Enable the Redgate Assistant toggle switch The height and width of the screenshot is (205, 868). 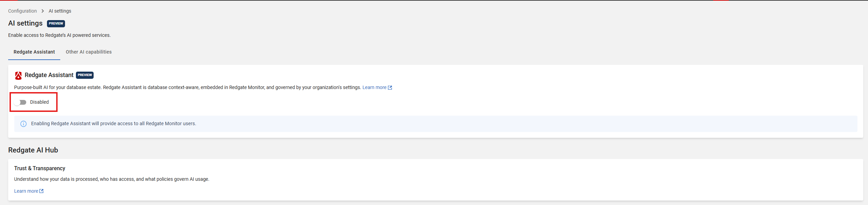point(20,102)
